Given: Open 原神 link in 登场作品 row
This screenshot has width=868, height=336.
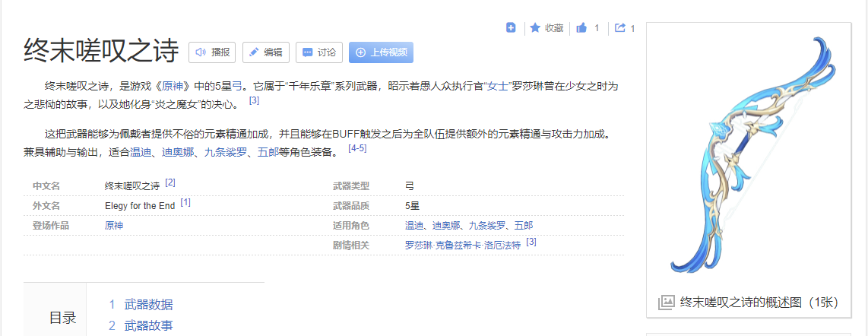Looking at the screenshot, I should 114,226.
